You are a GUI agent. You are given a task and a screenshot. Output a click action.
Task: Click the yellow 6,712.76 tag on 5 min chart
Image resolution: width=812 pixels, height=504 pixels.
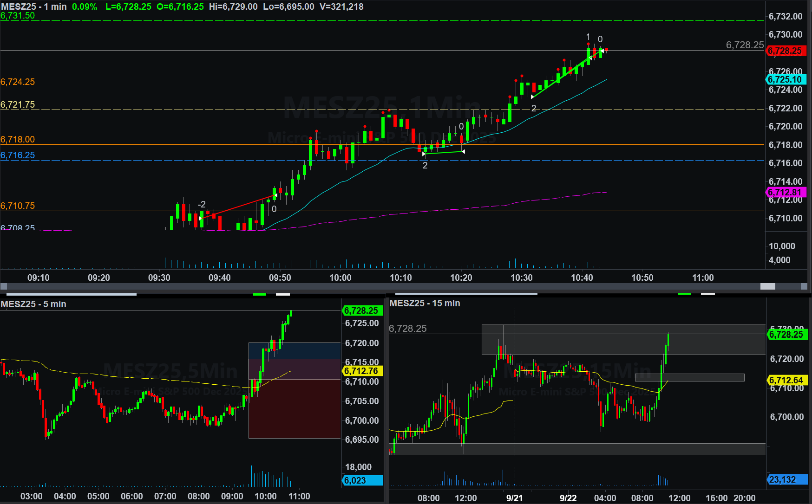coord(362,371)
